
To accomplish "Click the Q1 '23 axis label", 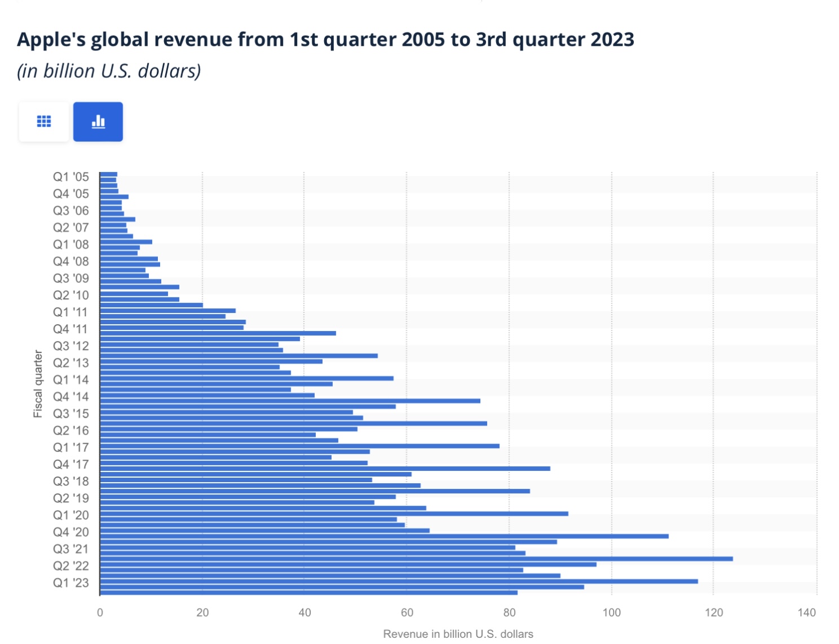I will (x=71, y=583).
